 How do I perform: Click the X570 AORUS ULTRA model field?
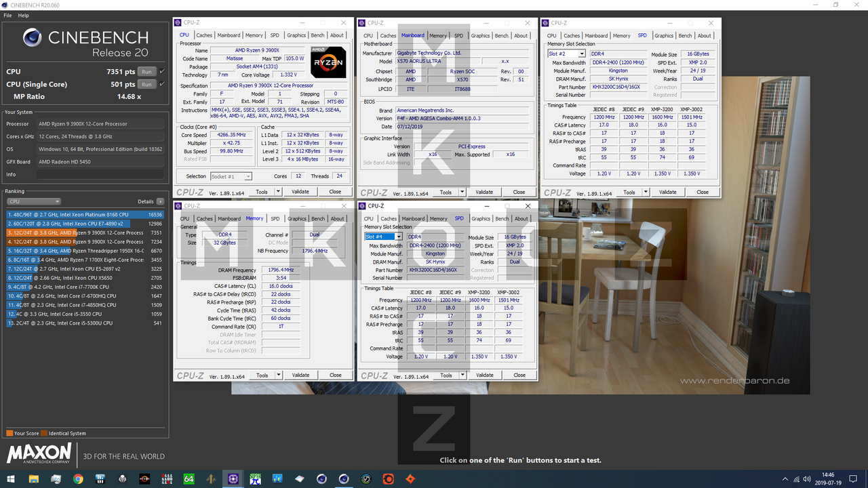438,61
